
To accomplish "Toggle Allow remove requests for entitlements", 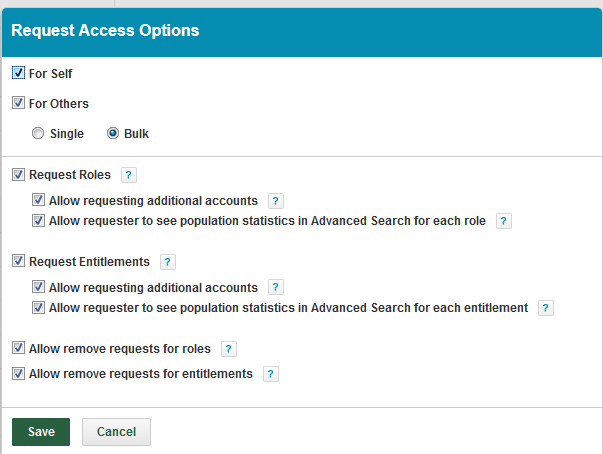I will pyautogui.click(x=18, y=374).
